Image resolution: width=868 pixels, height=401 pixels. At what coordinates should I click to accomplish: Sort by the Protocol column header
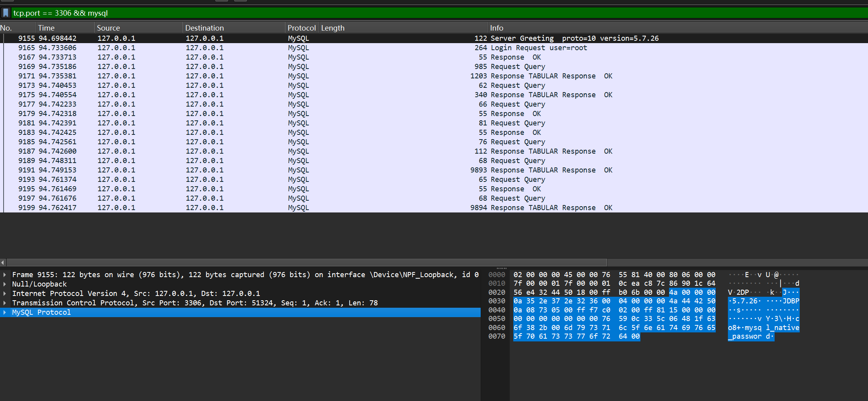tap(301, 28)
